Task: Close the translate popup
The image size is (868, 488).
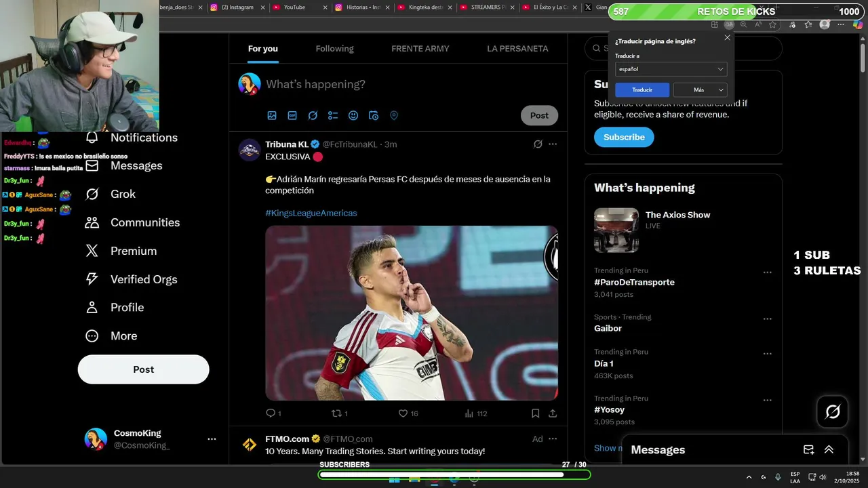Action: pyautogui.click(x=727, y=38)
